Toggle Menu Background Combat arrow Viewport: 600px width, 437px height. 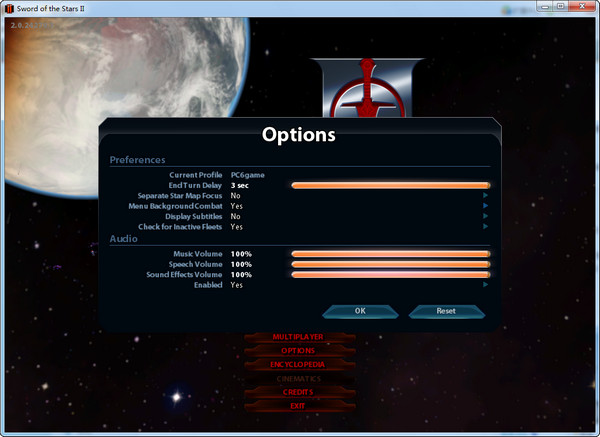[485, 206]
